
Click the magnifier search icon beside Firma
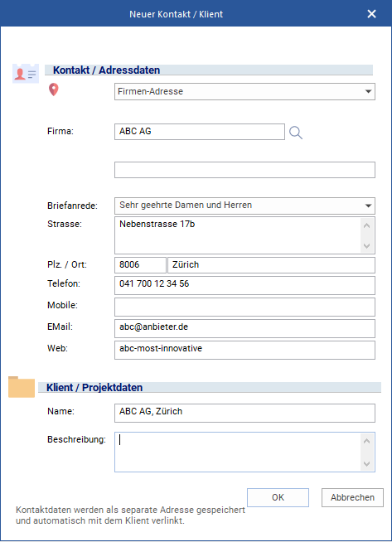pyautogui.click(x=296, y=133)
